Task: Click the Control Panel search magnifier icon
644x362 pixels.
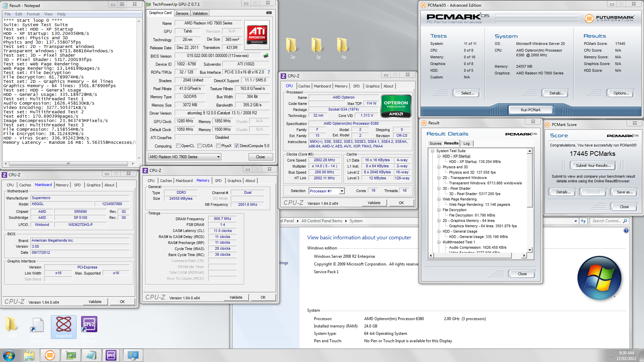Action: [625, 221]
